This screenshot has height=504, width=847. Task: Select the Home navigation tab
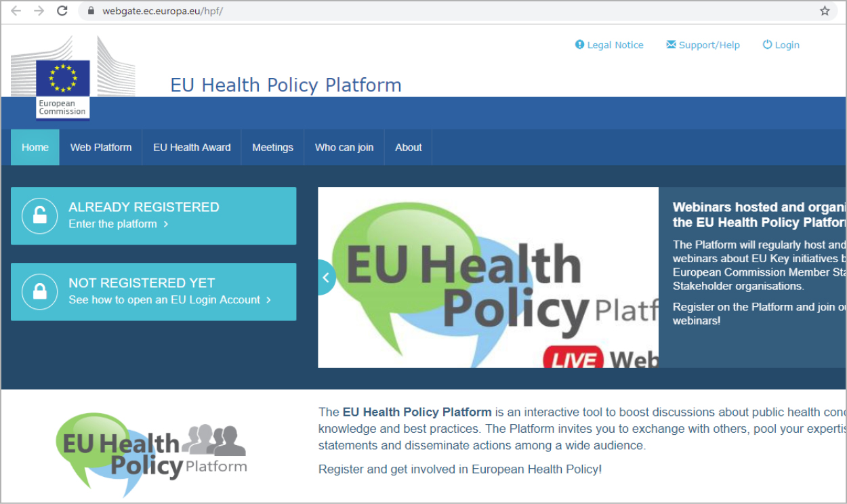35,147
